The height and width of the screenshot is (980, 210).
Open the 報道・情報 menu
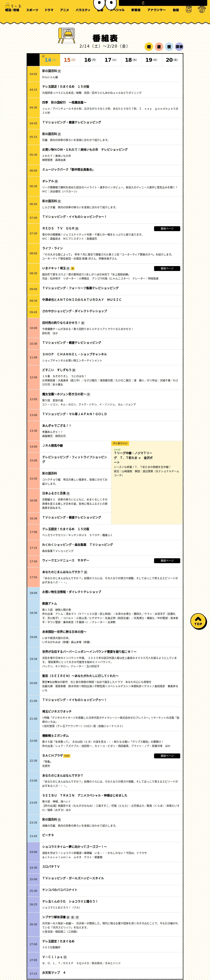[x=12, y=10]
